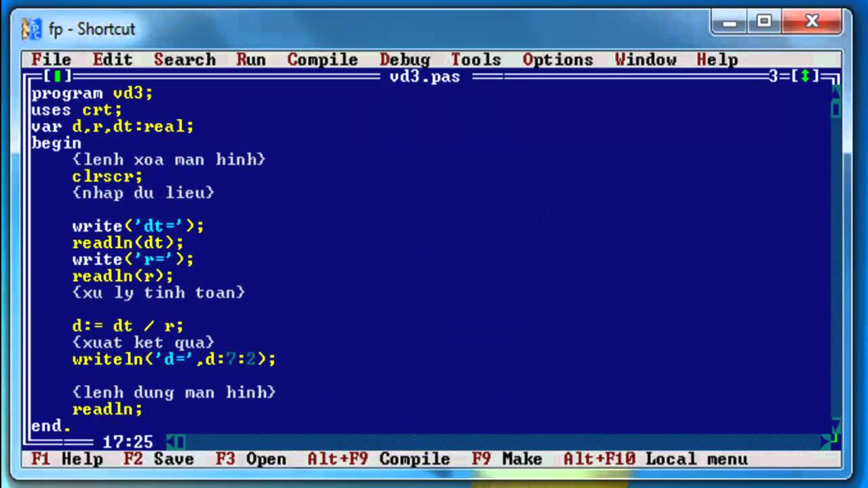Maximize the fp - Shortcut window
The width and height of the screenshot is (868, 488).
point(764,22)
